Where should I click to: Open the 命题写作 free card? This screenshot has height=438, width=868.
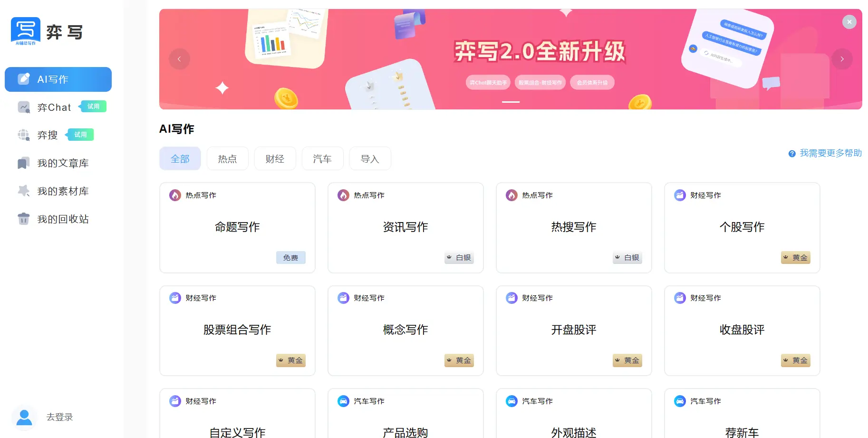237,228
